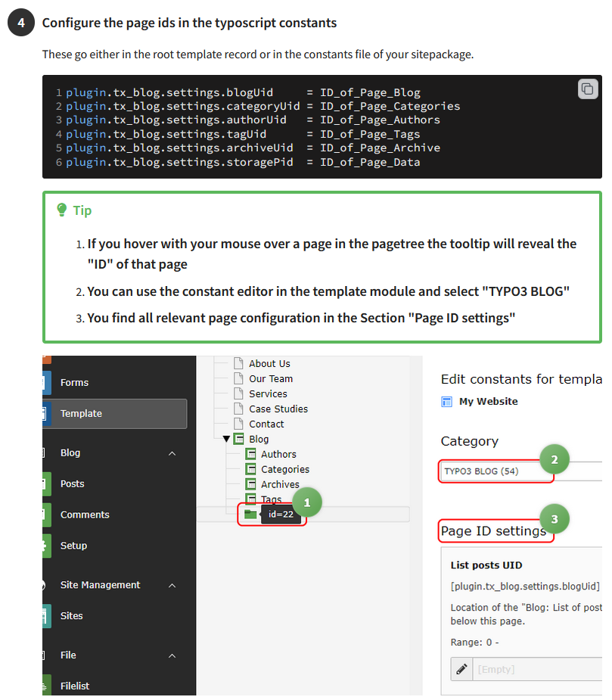Click the Category label above the dropdown
Viewport: 612px width, 700px height.
469,441
